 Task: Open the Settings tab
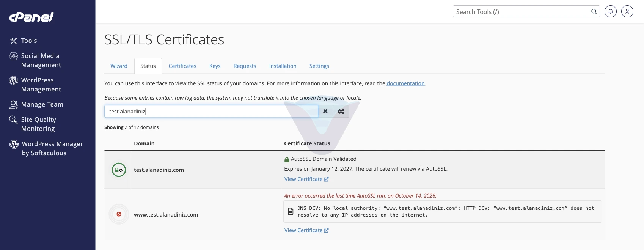(319, 66)
